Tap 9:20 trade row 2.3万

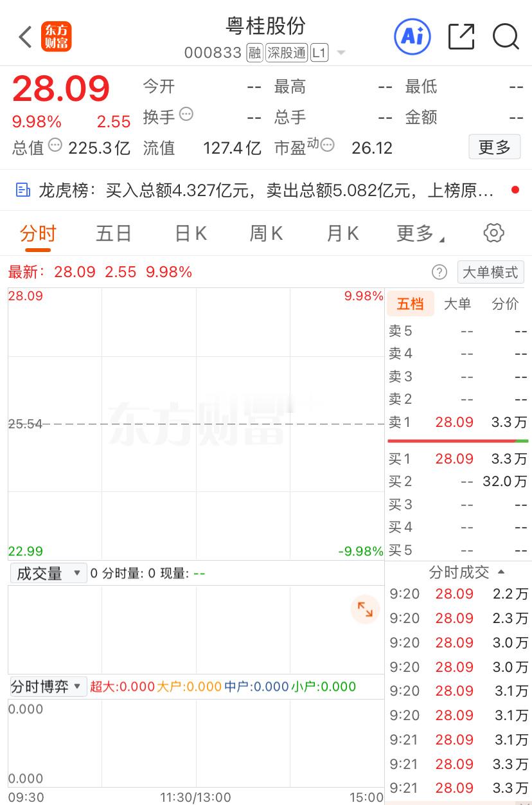pyautogui.click(x=459, y=618)
